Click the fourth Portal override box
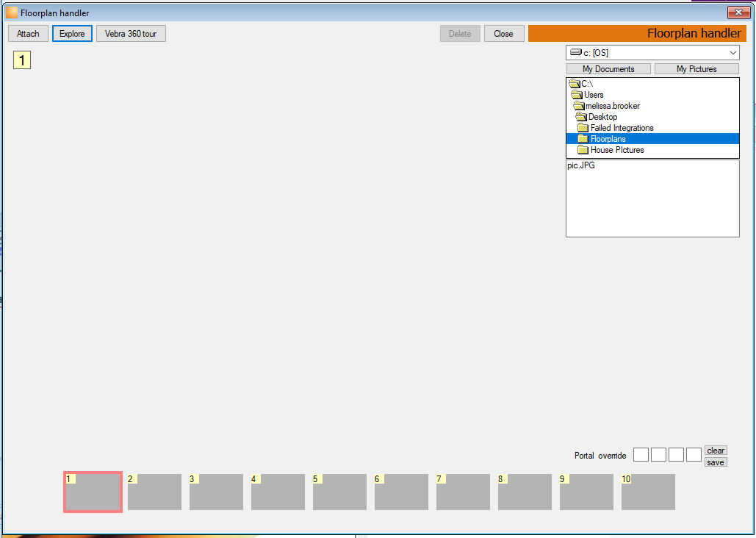The width and height of the screenshot is (756, 538). click(694, 454)
